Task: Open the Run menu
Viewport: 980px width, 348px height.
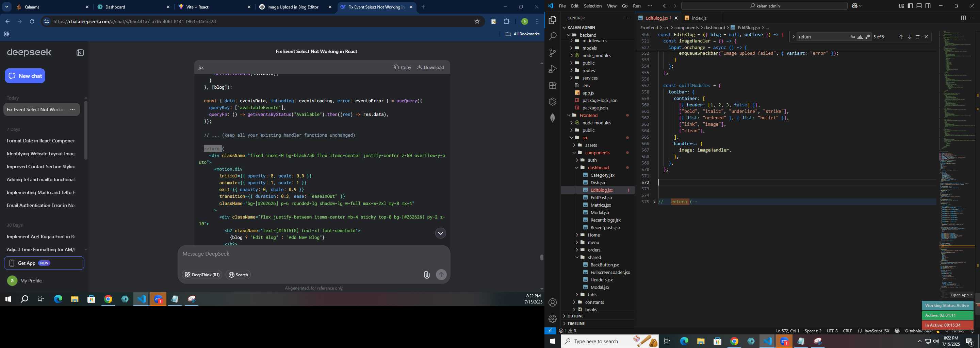Action: (x=636, y=6)
